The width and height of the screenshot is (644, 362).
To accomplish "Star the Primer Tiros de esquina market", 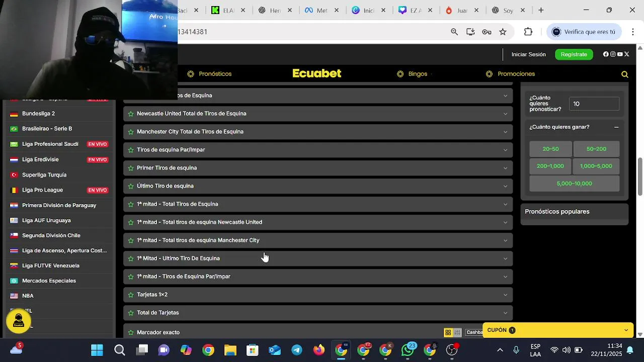I will 131,168.
